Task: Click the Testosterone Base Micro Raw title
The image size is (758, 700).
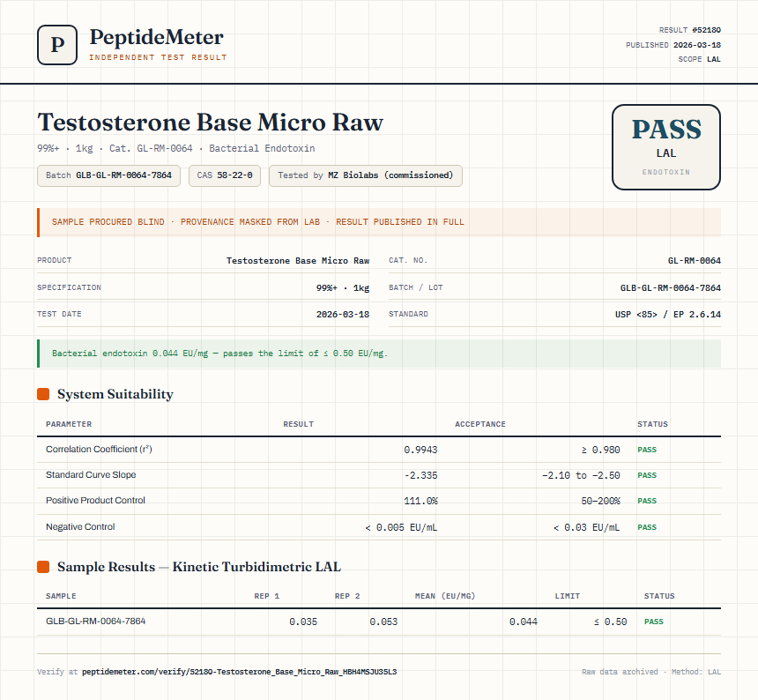Action: tap(211, 123)
